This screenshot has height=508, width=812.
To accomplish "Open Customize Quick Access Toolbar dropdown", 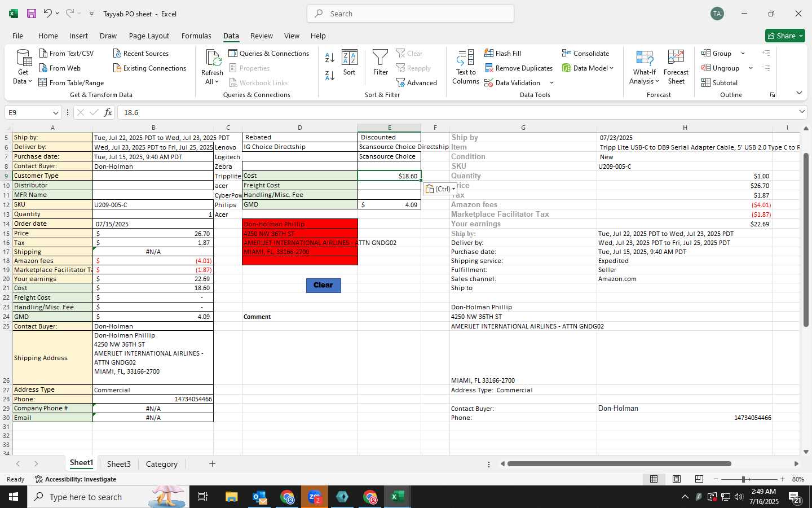I will (x=91, y=14).
